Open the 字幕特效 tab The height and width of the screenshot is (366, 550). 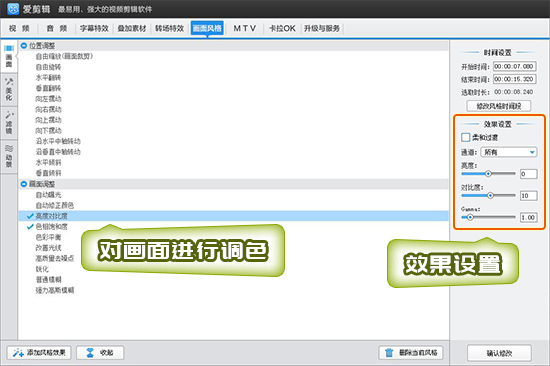(94, 28)
